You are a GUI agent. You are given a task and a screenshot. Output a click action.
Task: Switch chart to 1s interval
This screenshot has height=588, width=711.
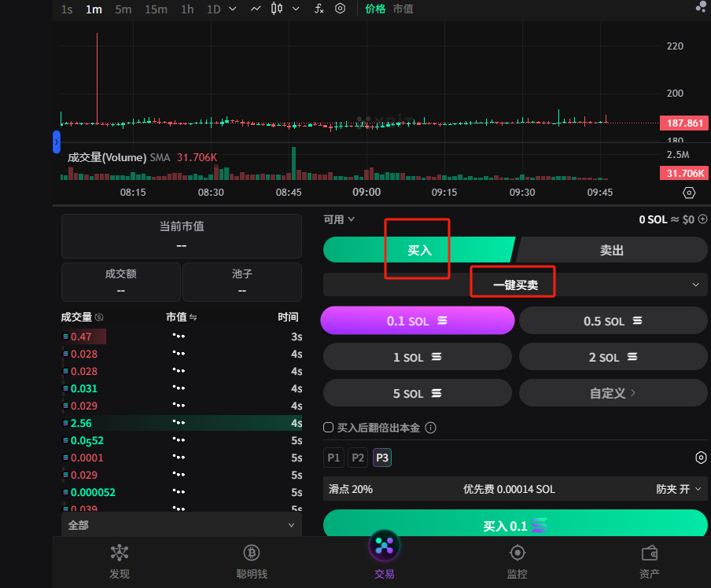(67, 9)
